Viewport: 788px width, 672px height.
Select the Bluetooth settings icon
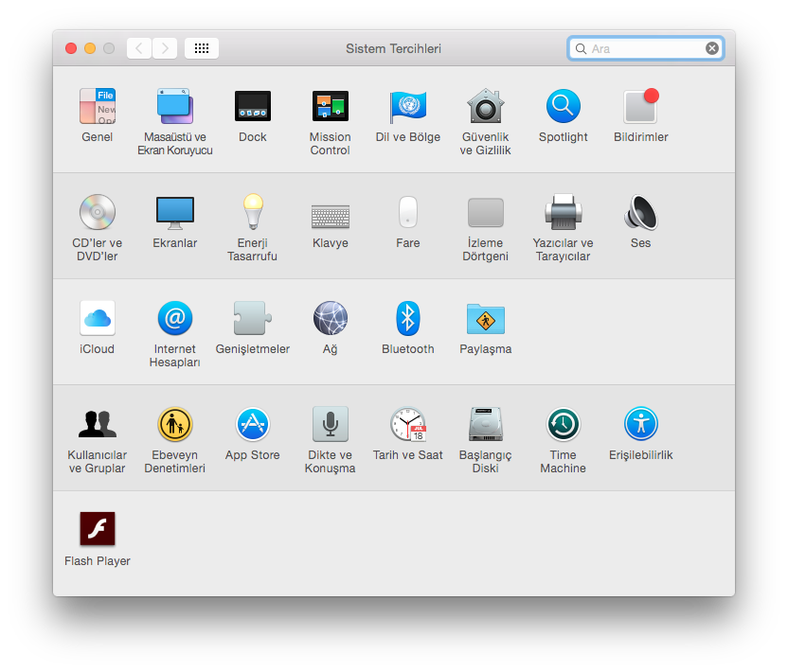(x=407, y=318)
